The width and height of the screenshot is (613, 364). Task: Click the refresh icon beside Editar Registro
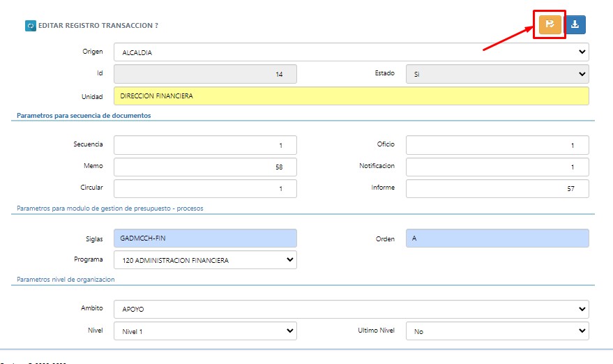click(x=30, y=26)
